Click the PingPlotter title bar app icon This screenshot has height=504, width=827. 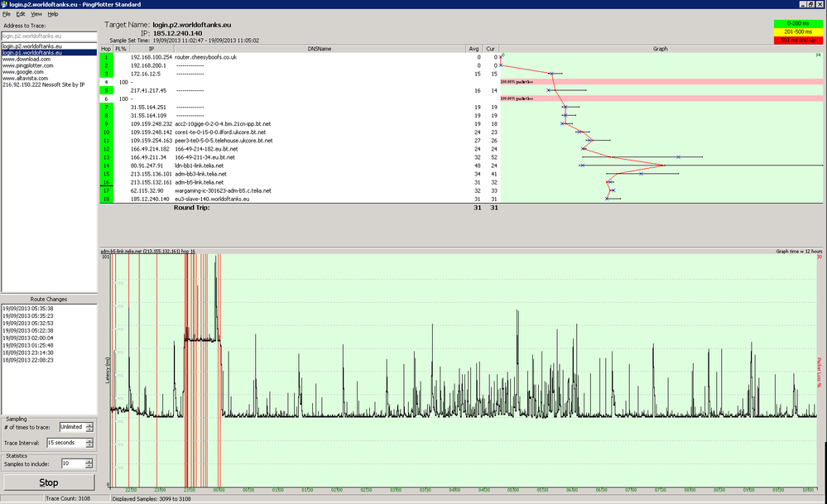pos(4,4)
